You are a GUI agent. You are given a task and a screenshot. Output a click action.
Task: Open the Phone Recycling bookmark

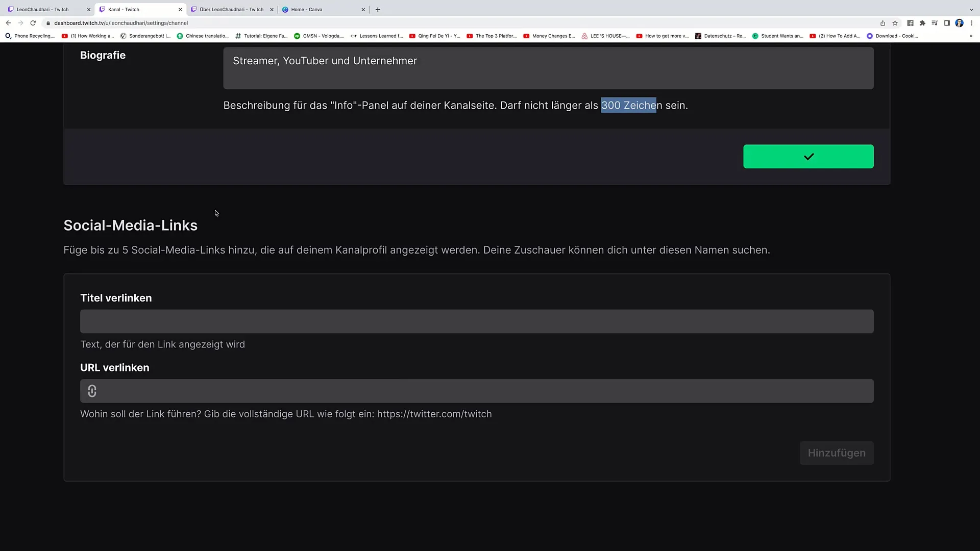(x=30, y=36)
